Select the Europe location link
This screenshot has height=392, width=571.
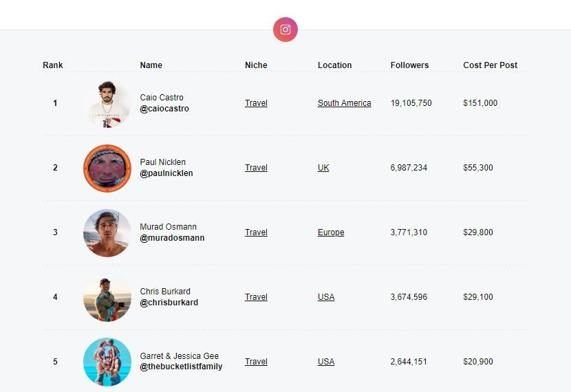[331, 232]
